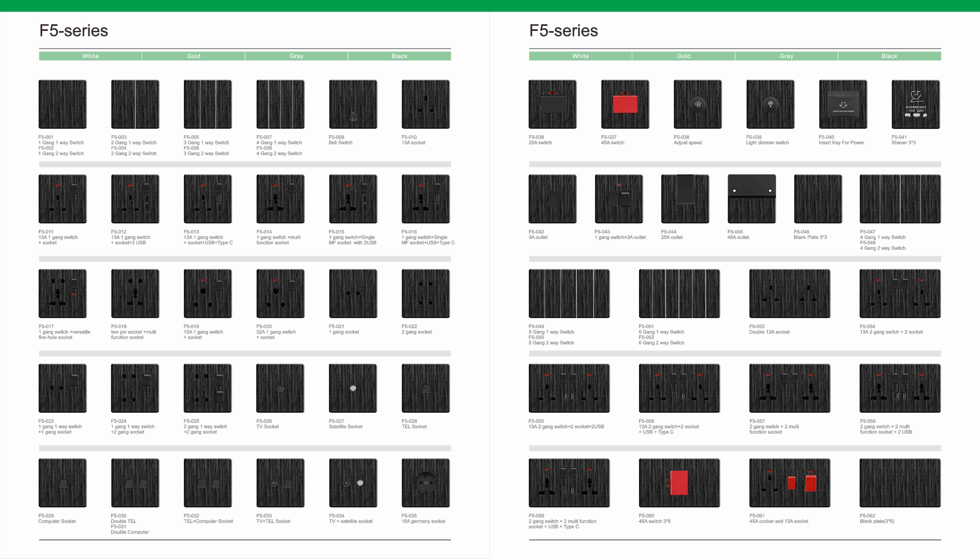
Task: Click the "F5-022 2 gang socket" label
Action: pos(417,329)
